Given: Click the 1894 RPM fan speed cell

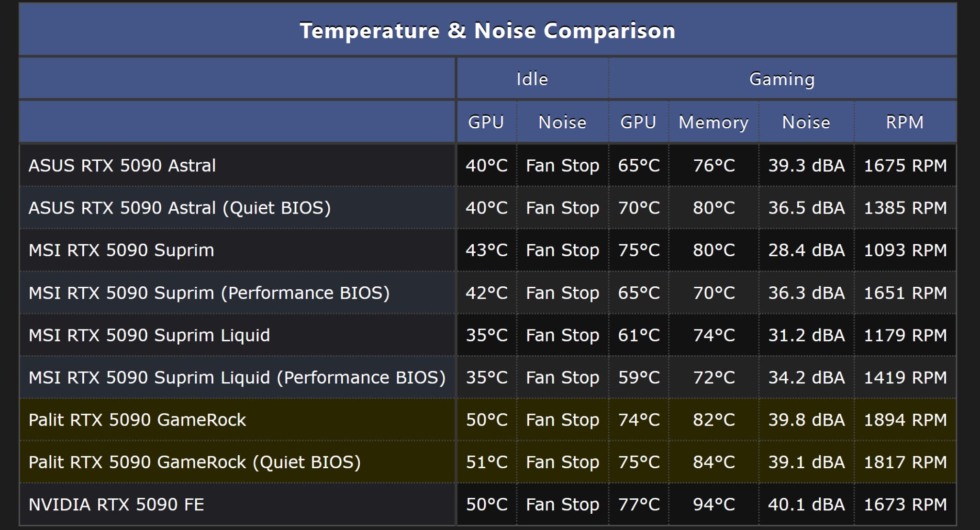Looking at the screenshot, I should 905,420.
